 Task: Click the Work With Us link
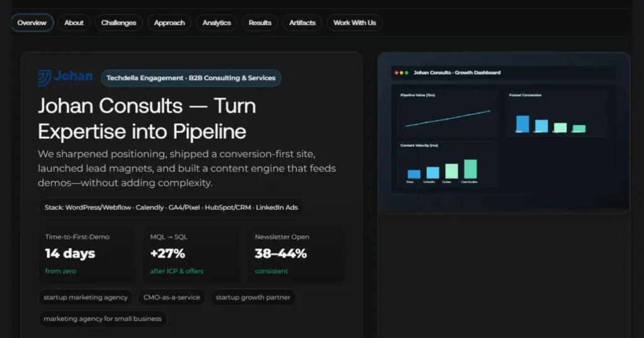pyautogui.click(x=355, y=23)
